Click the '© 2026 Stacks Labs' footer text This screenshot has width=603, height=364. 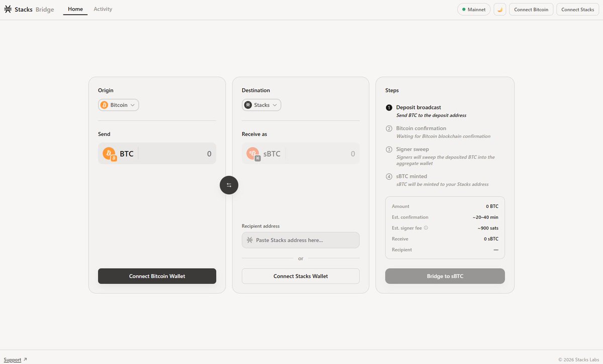tap(579, 359)
